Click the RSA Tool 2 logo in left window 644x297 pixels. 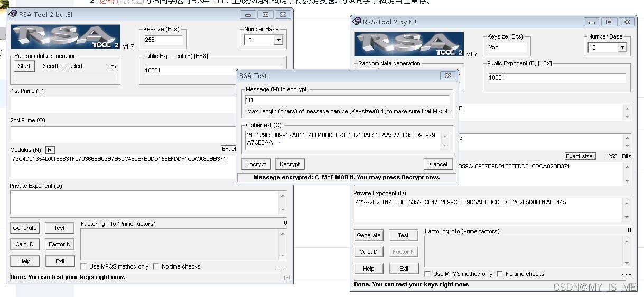pos(65,37)
